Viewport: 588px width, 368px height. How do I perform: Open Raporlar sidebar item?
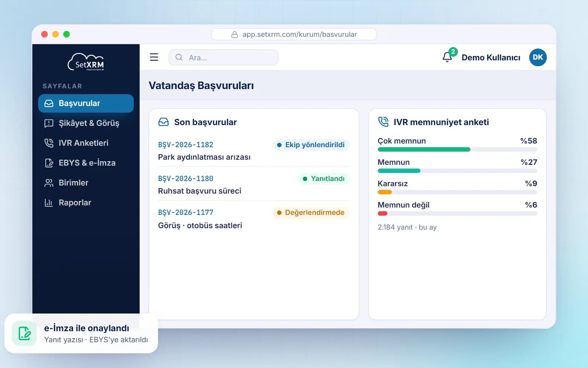(x=86, y=203)
